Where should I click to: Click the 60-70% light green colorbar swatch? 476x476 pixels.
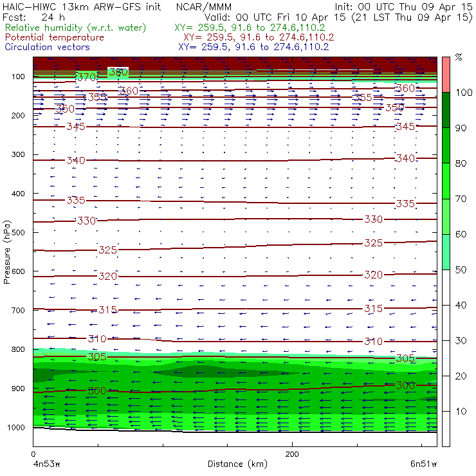tap(446, 216)
